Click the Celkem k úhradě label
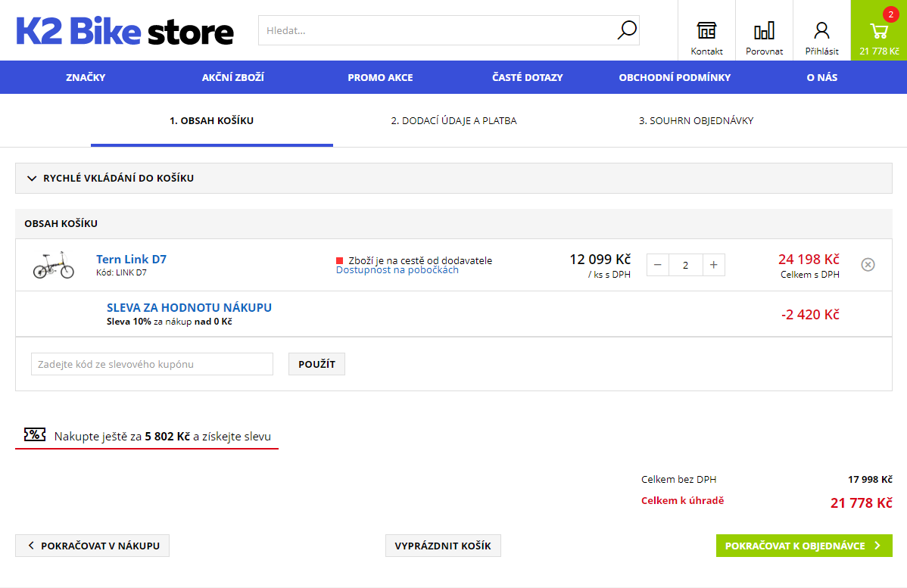 [x=683, y=501]
